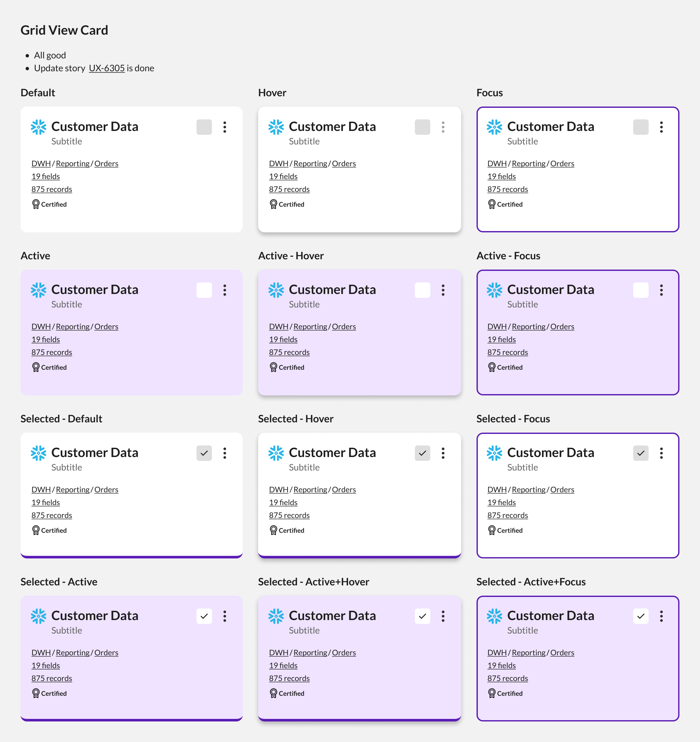
Task: Open three-dot menu on the Selected - Active+Hover card
Action: [x=443, y=616]
